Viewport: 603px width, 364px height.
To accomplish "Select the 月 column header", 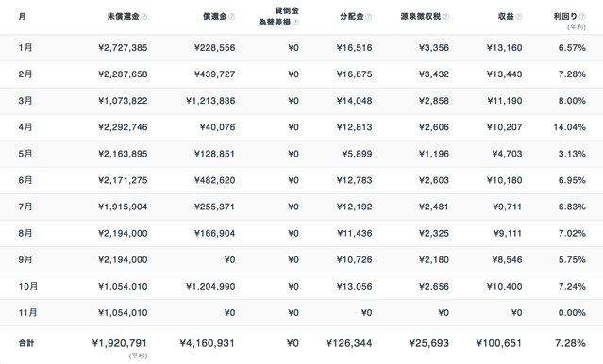I will (x=23, y=17).
